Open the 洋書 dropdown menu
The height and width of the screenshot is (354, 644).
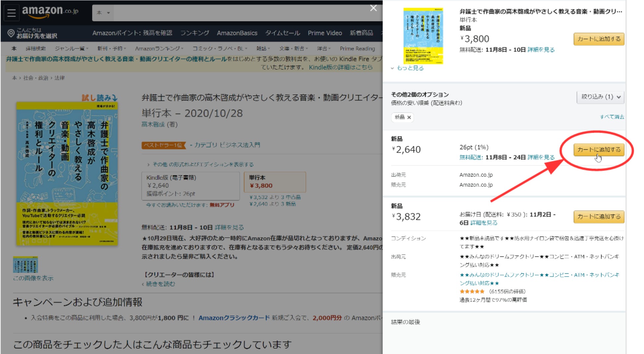[324, 48]
